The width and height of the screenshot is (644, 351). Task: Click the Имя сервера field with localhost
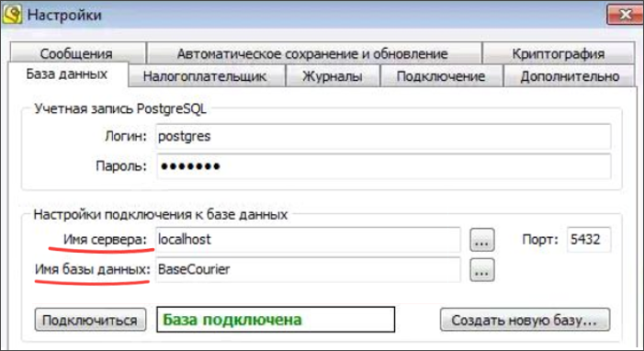tap(308, 240)
